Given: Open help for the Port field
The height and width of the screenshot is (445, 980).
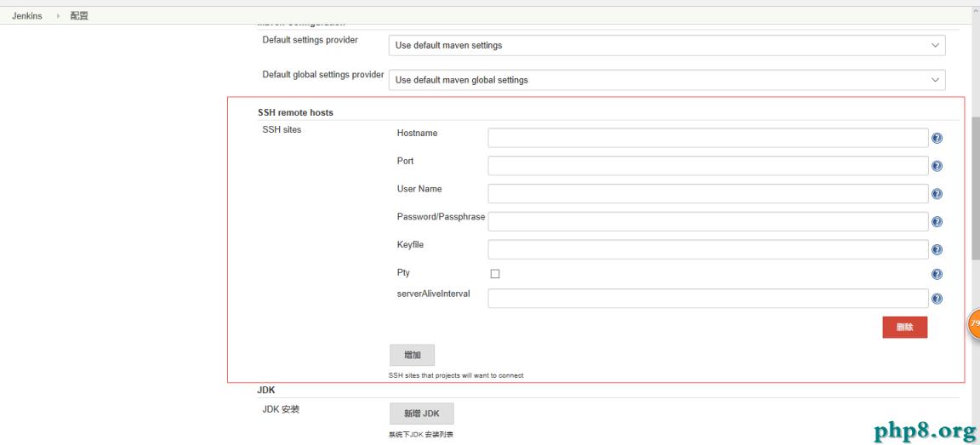Looking at the screenshot, I should pos(937,166).
